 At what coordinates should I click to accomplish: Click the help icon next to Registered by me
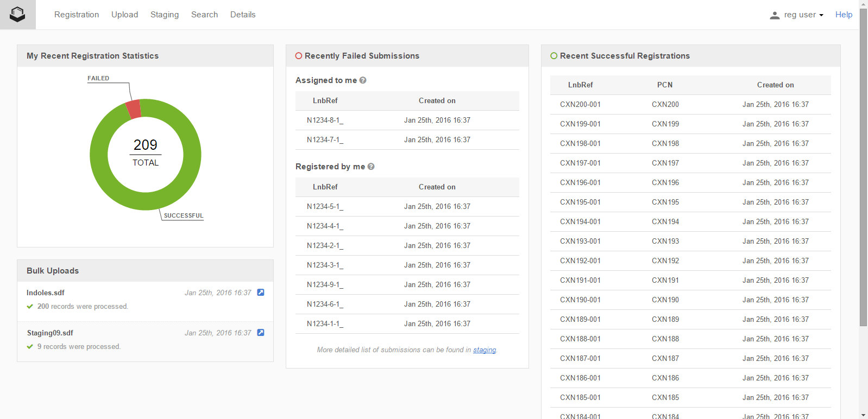click(371, 167)
